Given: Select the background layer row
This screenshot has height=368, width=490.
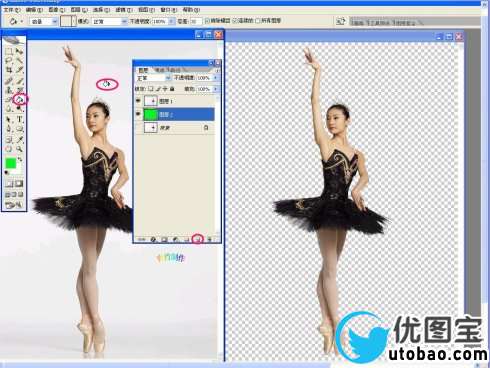Looking at the screenshot, I should coord(174,128).
